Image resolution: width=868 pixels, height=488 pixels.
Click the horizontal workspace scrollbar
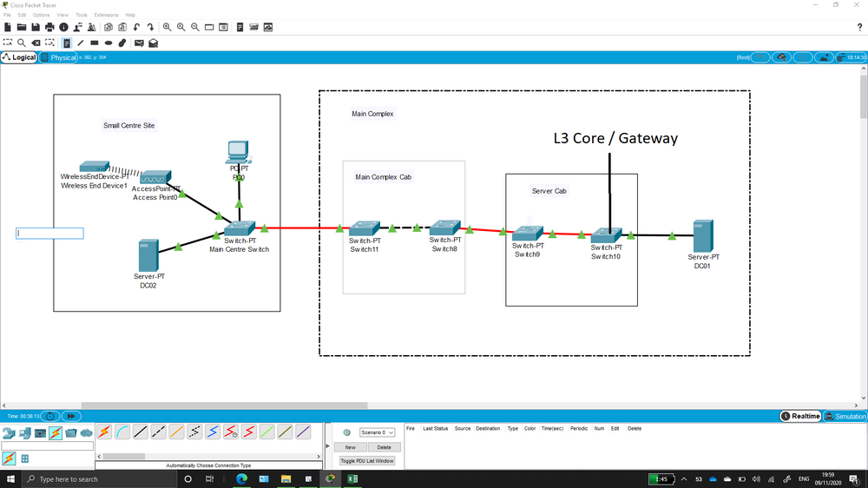[x=224, y=406]
